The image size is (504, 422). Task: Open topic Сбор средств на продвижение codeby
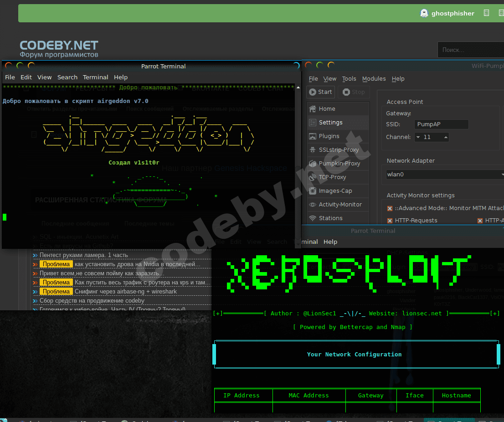[x=92, y=301]
